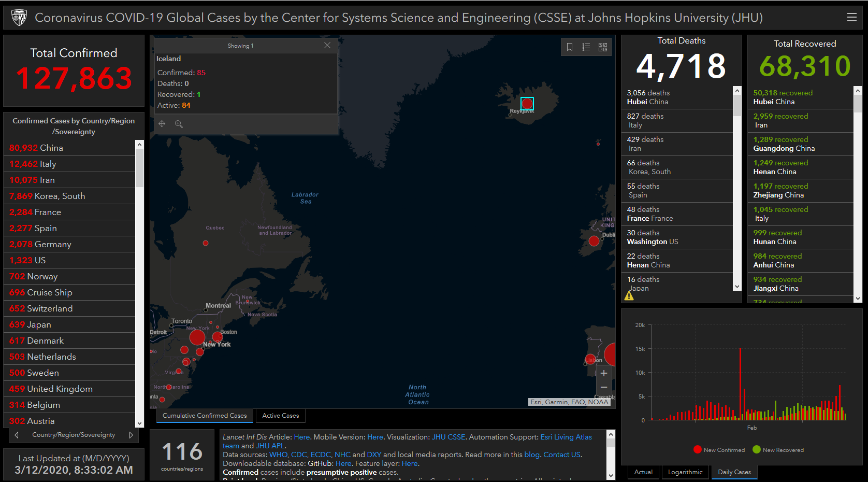Zoom out on the map with minus button
868x482 pixels.
pos(604,388)
